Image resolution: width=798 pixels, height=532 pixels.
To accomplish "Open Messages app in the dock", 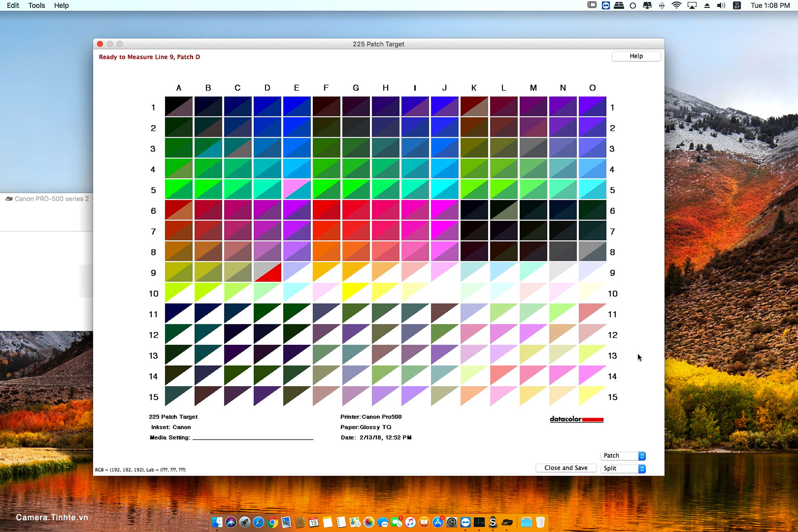I will tap(383, 522).
